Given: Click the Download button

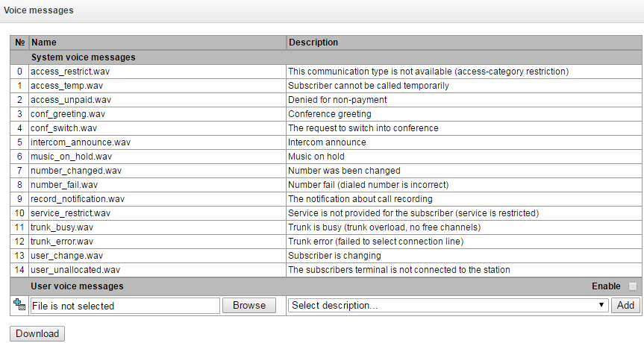Looking at the screenshot, I should coord(37,333).
